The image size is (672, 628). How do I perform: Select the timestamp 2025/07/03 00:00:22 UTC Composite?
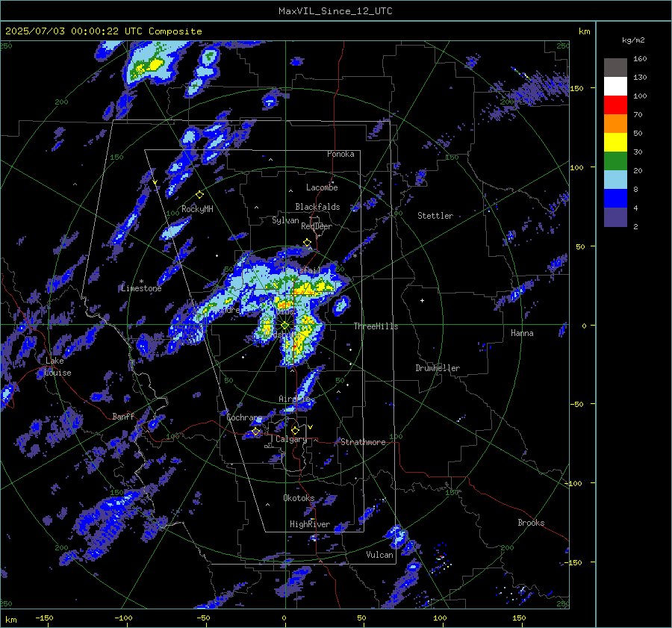pos(103,31)
